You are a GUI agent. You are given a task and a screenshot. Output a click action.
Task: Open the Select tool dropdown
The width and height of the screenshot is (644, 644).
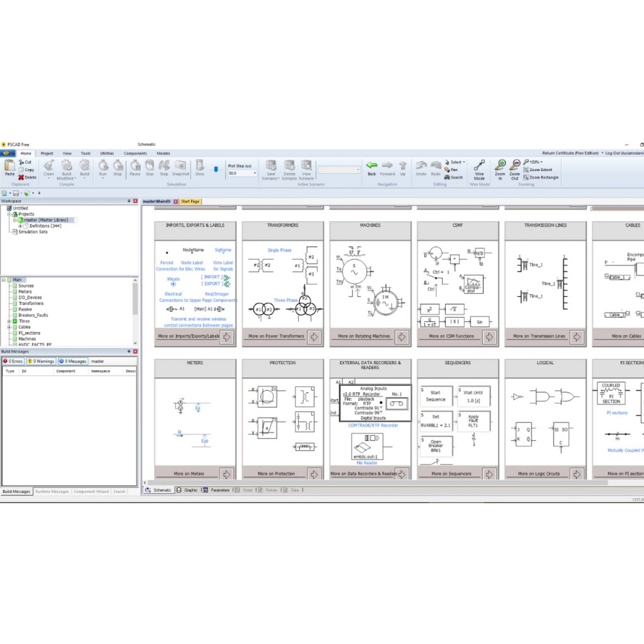pyautogui.click(x=464, y=162)
